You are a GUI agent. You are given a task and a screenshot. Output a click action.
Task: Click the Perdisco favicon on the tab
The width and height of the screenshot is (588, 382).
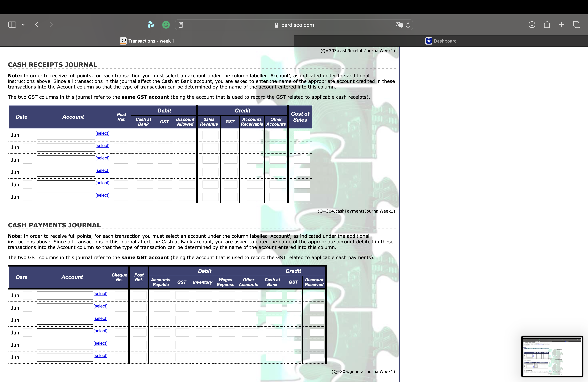tap(123, 41)
